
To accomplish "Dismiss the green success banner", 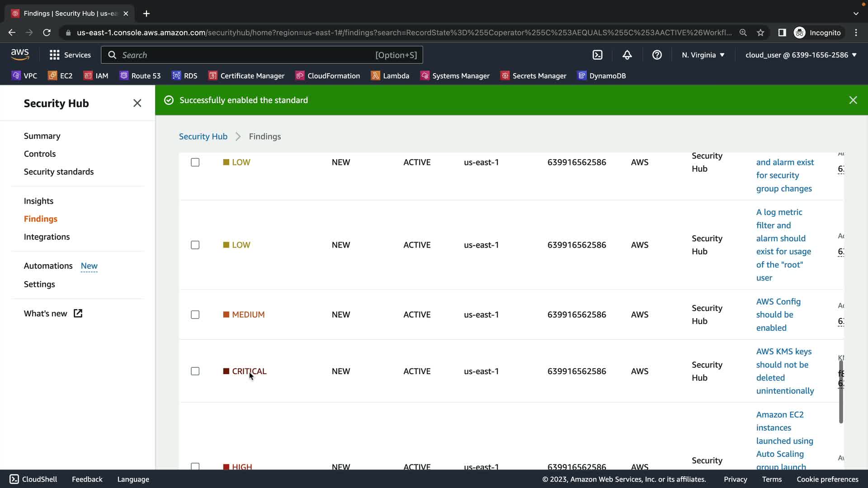I will (x=853, y=100).
